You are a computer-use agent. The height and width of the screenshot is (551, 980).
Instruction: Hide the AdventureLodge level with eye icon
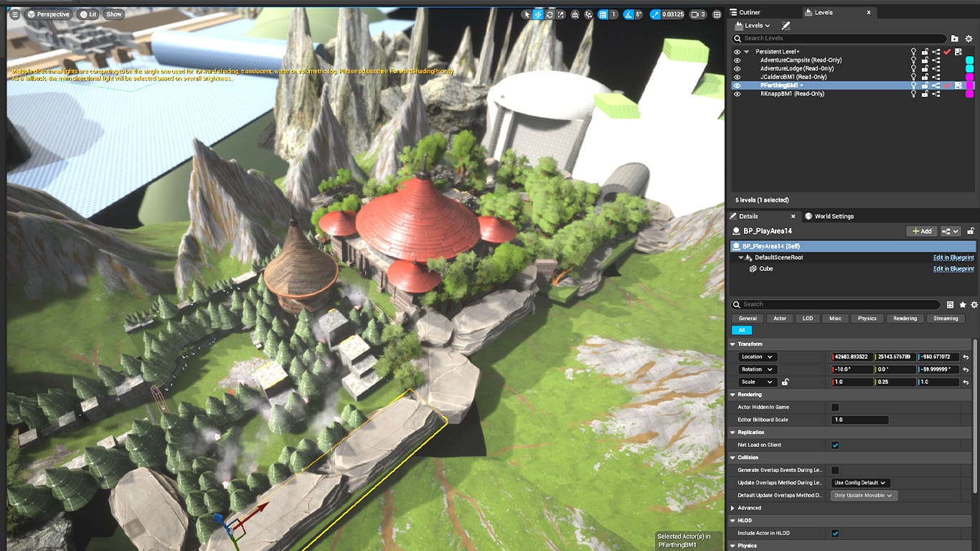[737, 68]
